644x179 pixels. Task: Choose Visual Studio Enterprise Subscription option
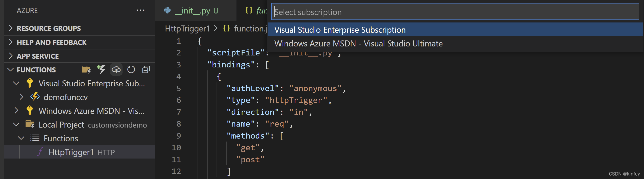click(455, 30)
